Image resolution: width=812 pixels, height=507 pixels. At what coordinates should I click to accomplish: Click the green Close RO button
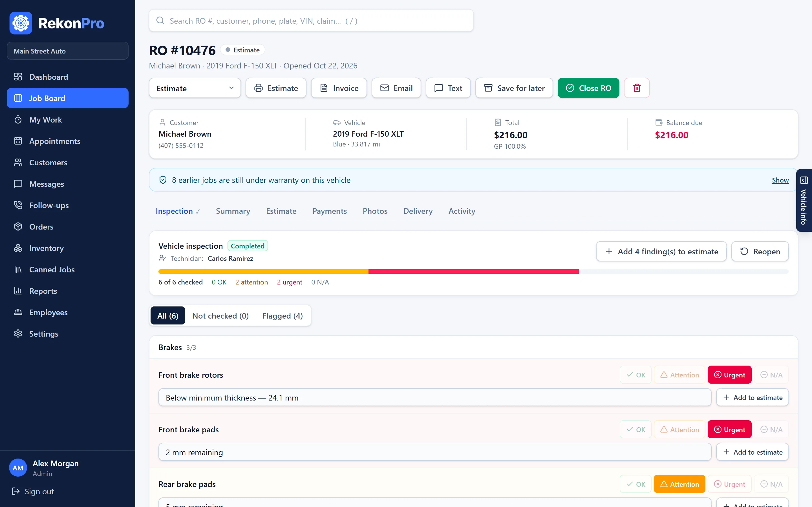[x=588, y=88]
